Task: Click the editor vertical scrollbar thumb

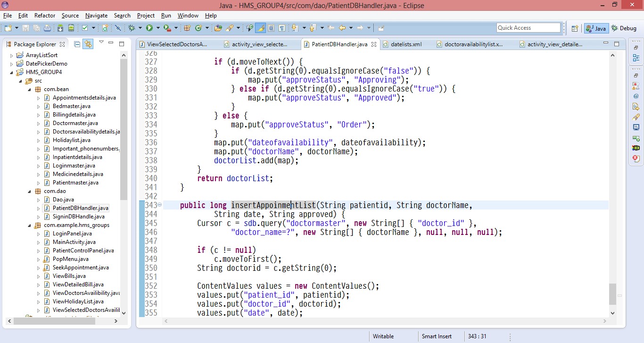Action: click(x=612, y=293)
